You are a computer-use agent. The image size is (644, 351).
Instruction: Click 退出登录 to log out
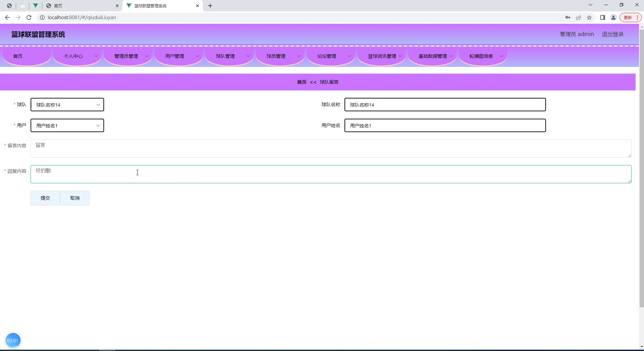(612, 34)
